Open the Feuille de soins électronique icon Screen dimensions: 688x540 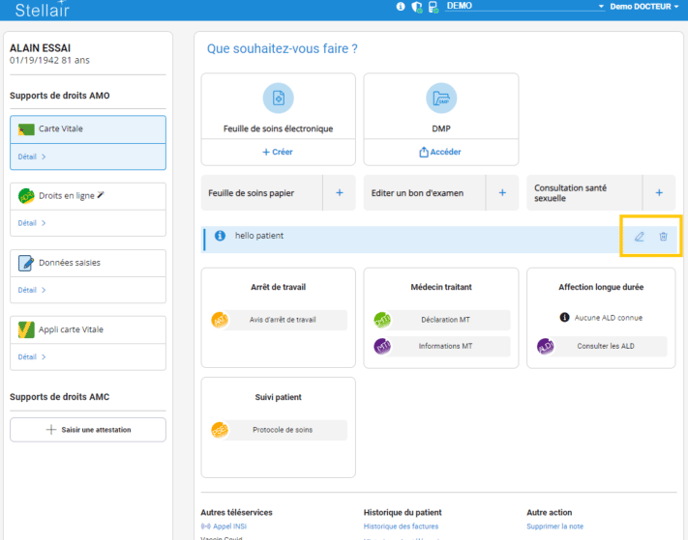point(278,98)
